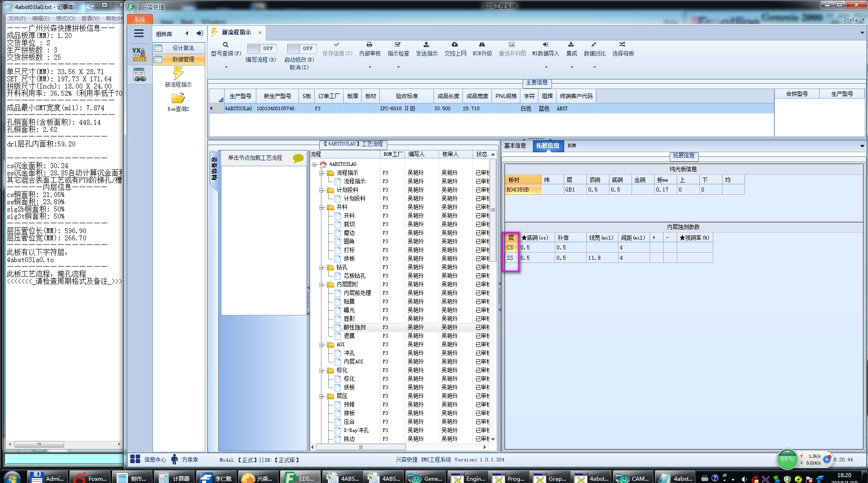Image resolution: width=868 pixels, height=483 pixels.
Task: Open dropdown arrow under 内部审核
Action: click(370, 67)
